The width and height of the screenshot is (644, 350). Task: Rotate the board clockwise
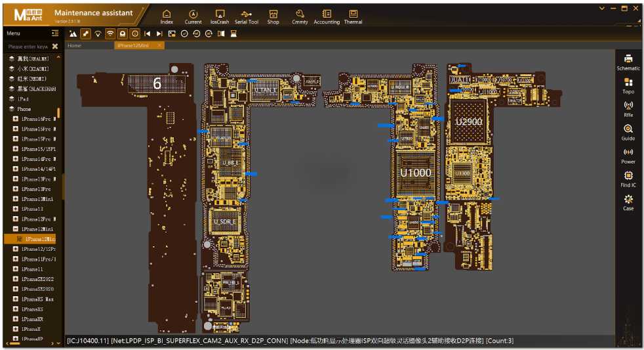coord(209,33)
